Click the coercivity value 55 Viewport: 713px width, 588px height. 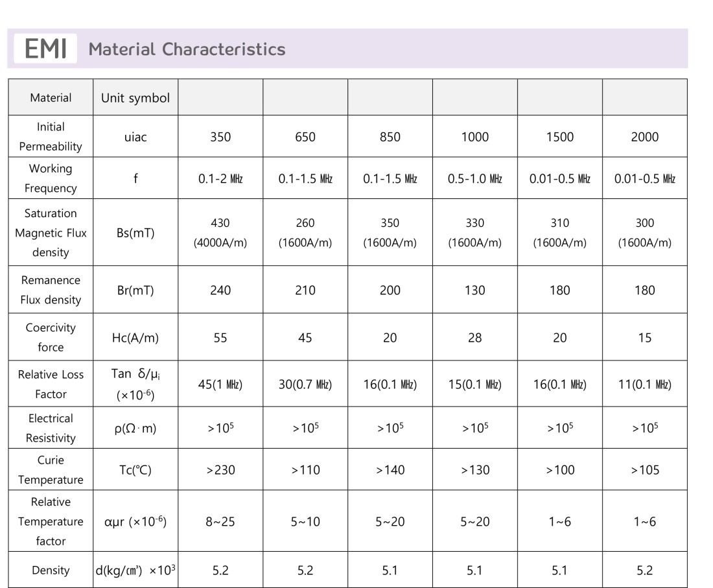pos(220,337)
